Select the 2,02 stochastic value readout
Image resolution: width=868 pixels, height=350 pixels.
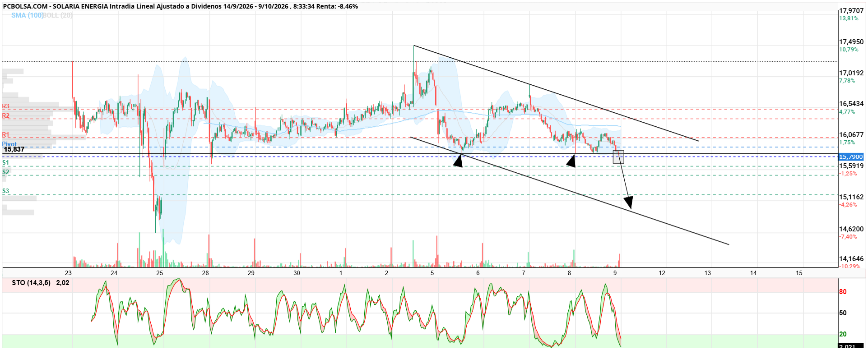63,283
